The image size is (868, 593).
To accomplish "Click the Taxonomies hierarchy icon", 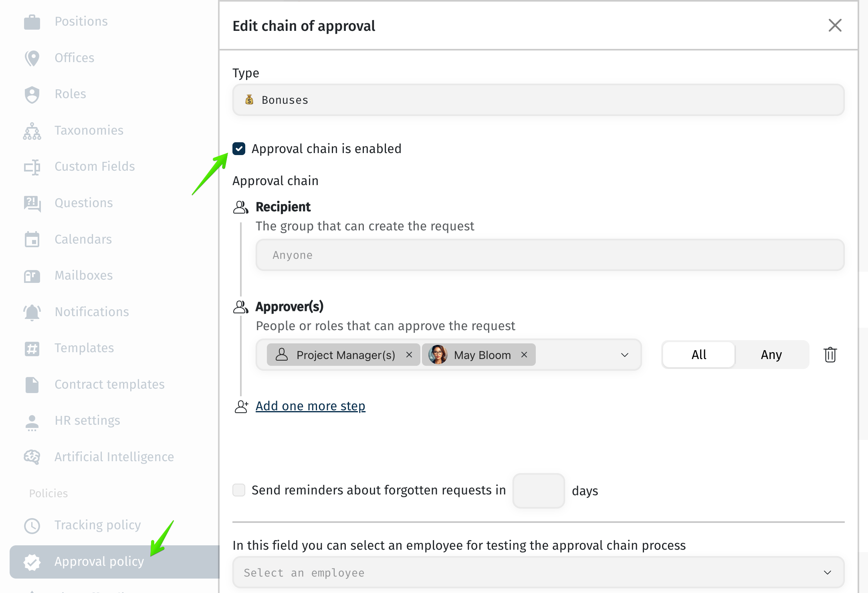I will click(32, 131).
